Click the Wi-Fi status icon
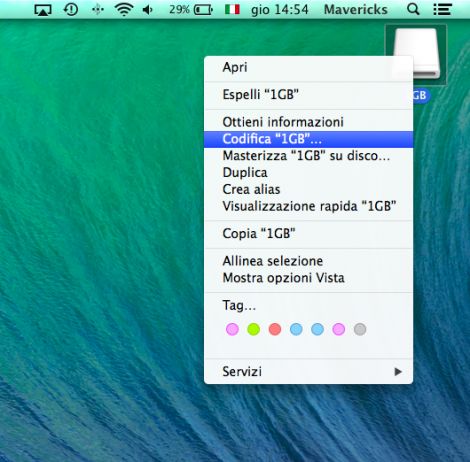The width and height of the screenshot is (470, 462). 124,10
